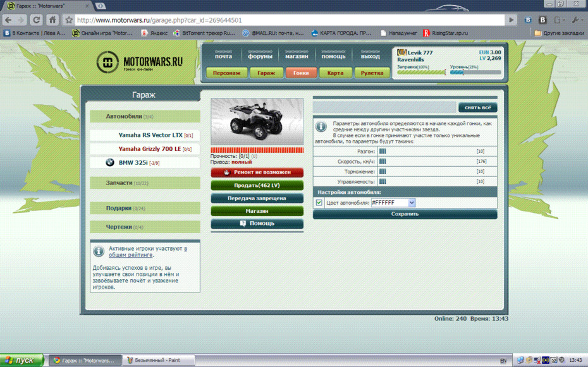Expand the "Автомобили" section
This screenshot has width=588, height=367.
145,116
